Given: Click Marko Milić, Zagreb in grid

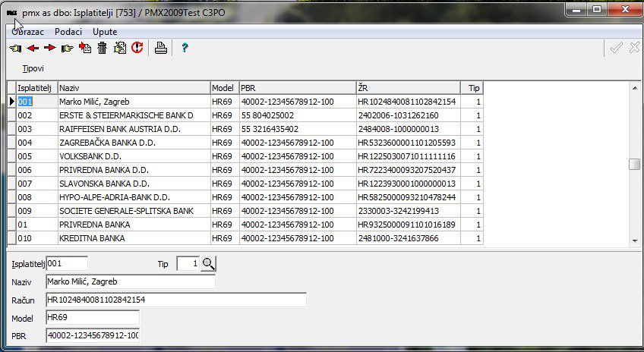Looking at the screenshot, I should [x=134, y=102].
